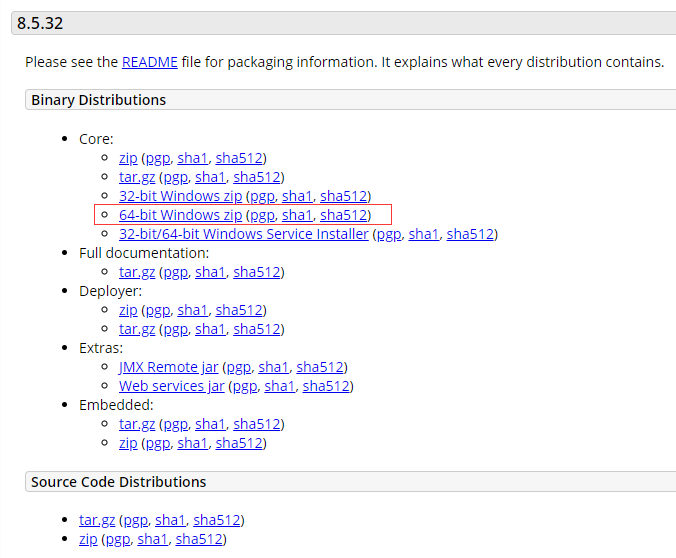
Task: Open pgp for Embedded zip
Action: point(158,443)
